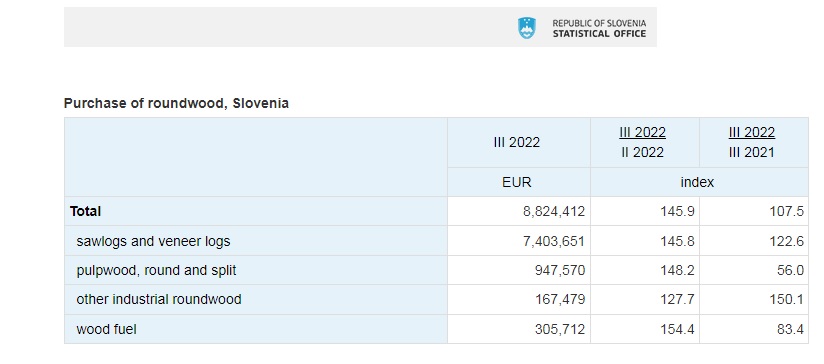Image resolution: width=824 pixels, height=364 pixels.
Task: Select the Total row label
Action: (85, 212)
